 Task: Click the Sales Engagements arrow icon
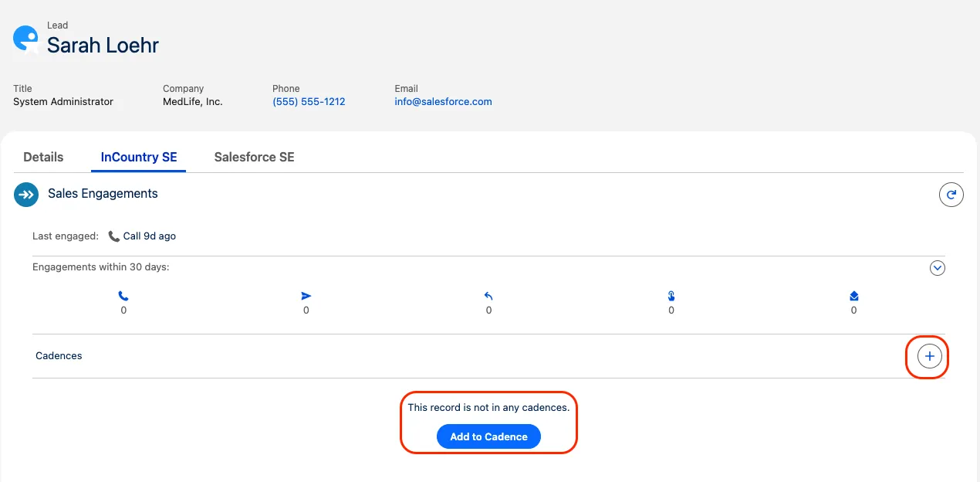(26, 195)
